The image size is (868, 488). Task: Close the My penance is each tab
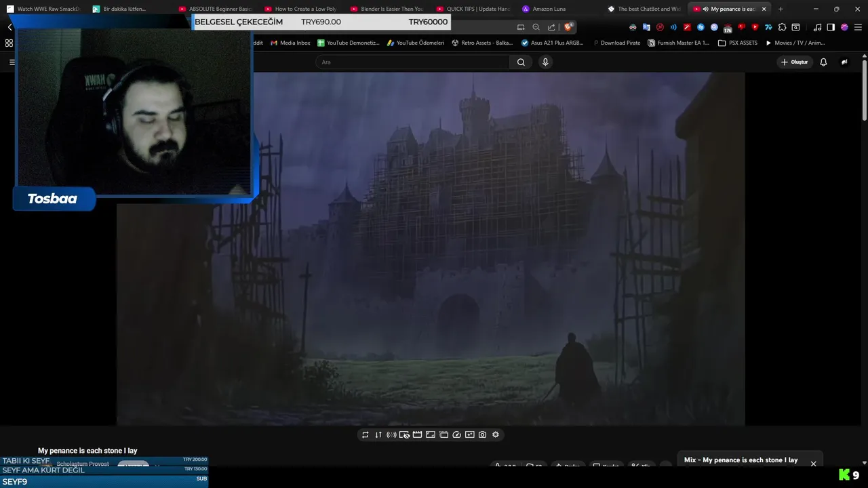pyautogui.click(x=764, y=9)
